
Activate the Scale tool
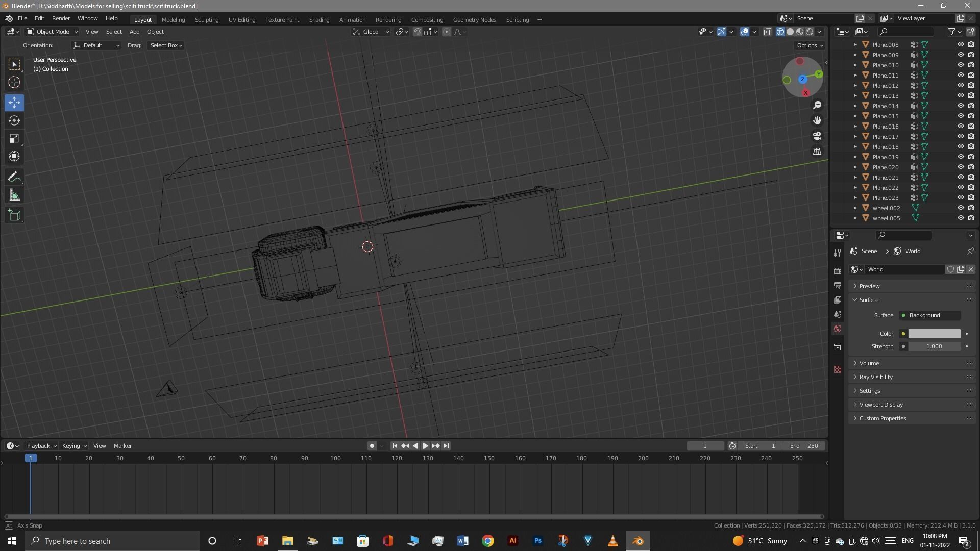[x=14, y=139]
